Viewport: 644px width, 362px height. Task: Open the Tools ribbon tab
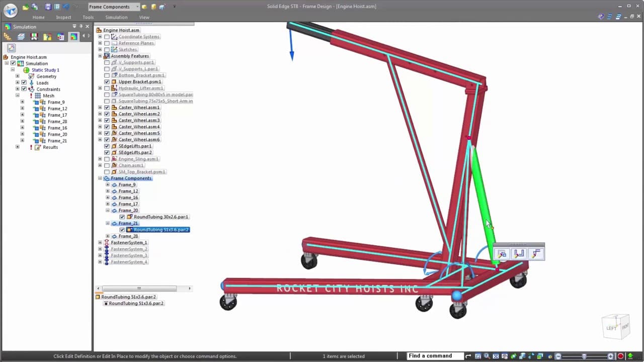point(88,17)
